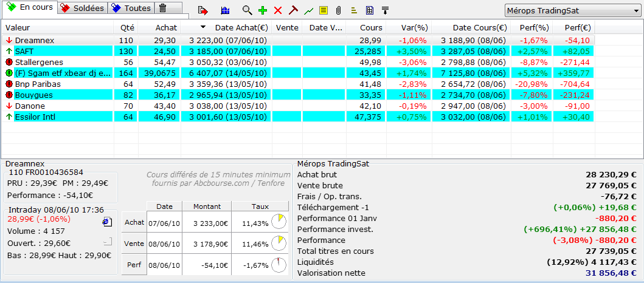644x283 pixels.
Task: Click the green alert icon beside Sgam etf
Action: click(9, 73)
